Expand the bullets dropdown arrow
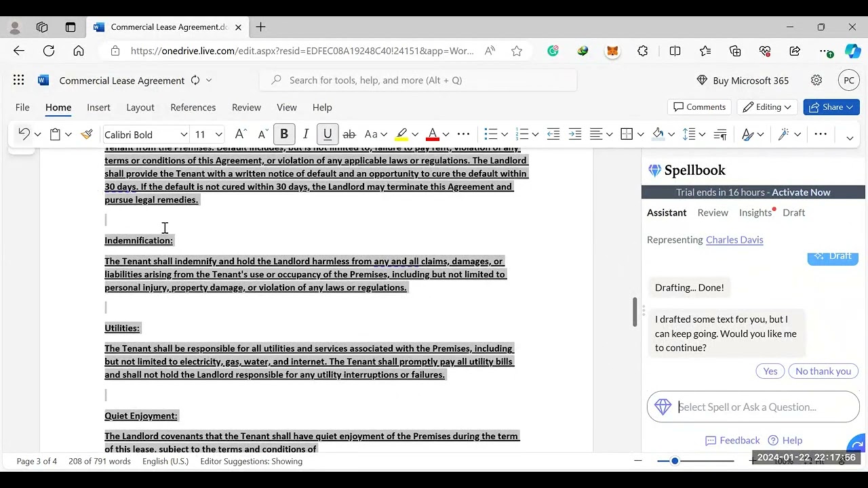 click(x=504, y=134)
